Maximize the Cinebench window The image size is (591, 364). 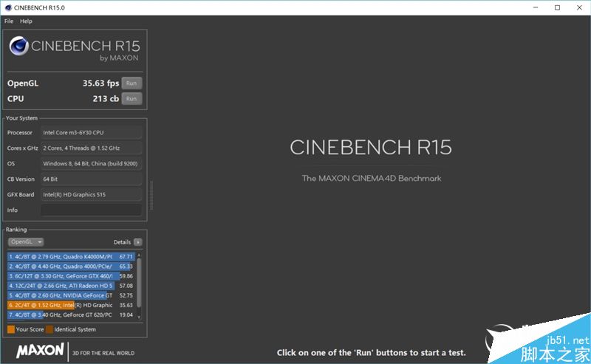pos(557,7)
